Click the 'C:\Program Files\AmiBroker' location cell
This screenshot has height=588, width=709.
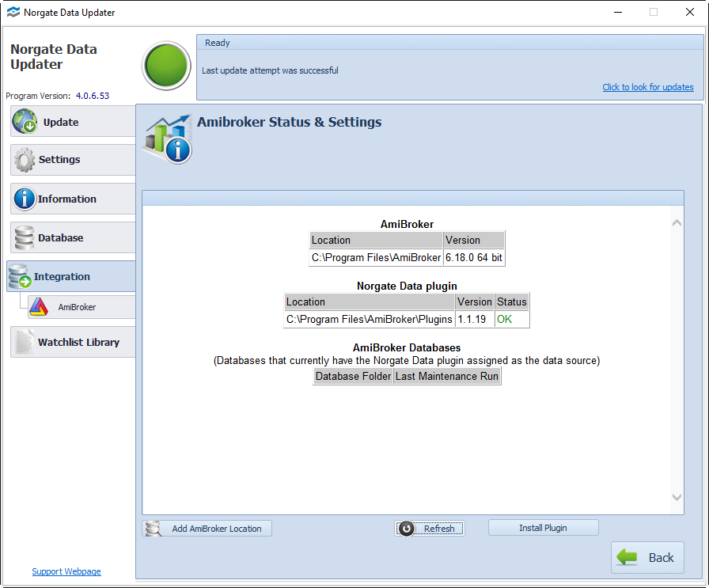coord(376,257)
